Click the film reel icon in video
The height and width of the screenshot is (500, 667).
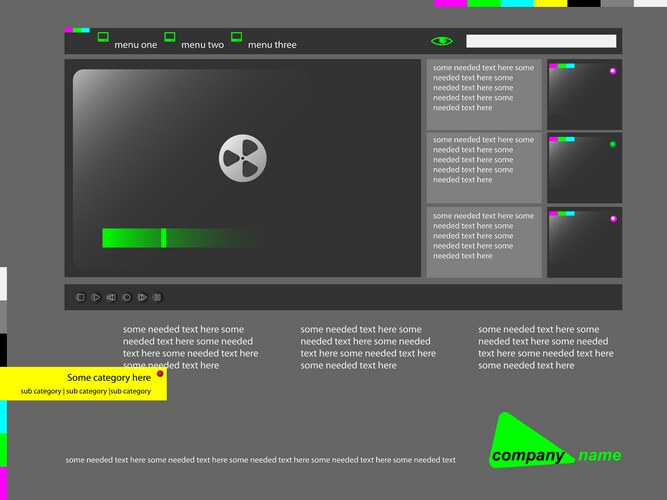click(x=243, y=158)
